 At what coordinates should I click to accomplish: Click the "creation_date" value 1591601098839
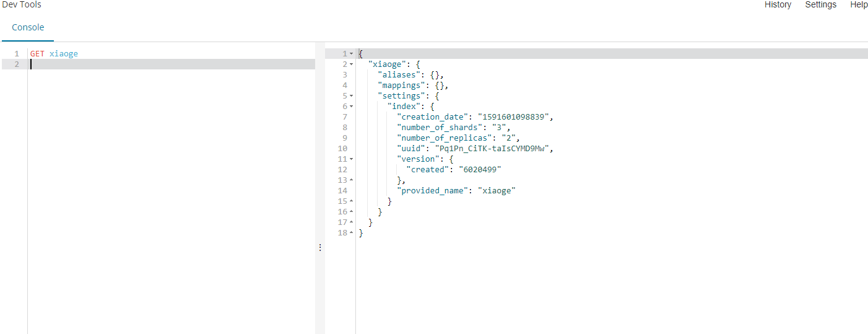coord(514,117)
